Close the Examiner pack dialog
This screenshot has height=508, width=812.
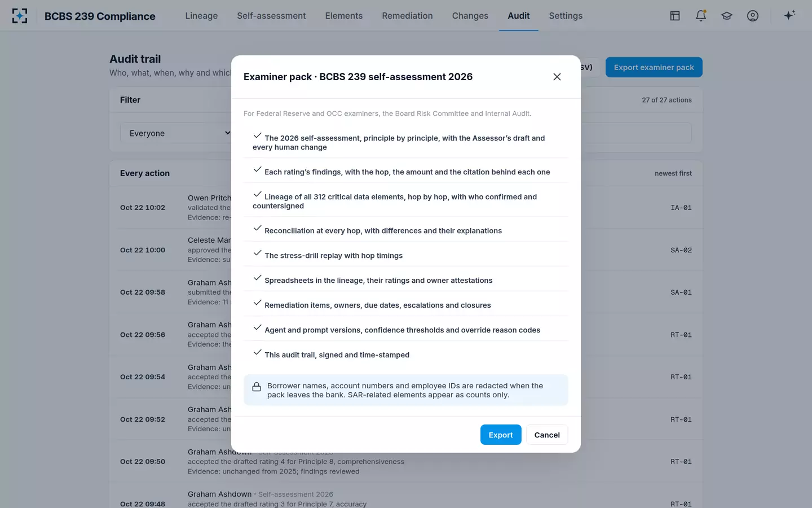coord(557,77)
